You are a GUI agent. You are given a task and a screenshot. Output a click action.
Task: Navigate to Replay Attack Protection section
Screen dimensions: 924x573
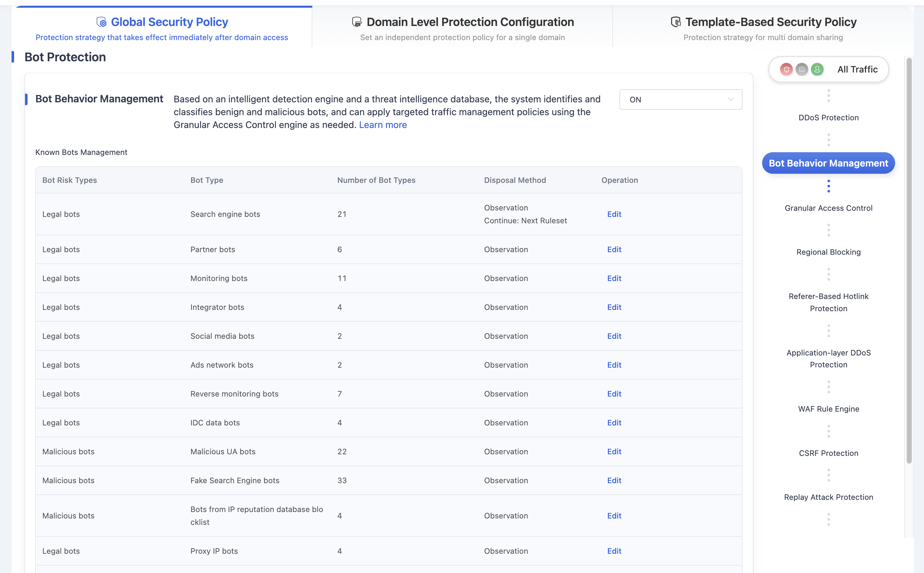pyautogui.click(x=828, y=497)
